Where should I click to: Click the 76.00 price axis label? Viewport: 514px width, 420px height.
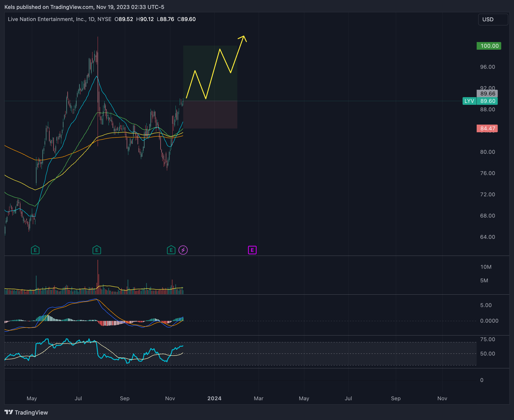(488, 173)
